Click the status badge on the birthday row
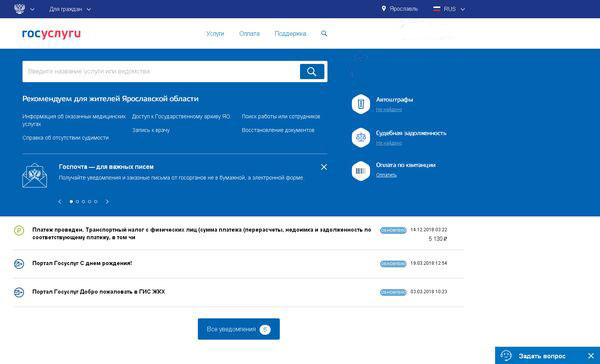Image resolution: width=600 pixels, height=364 pixels. pos(393,264)
